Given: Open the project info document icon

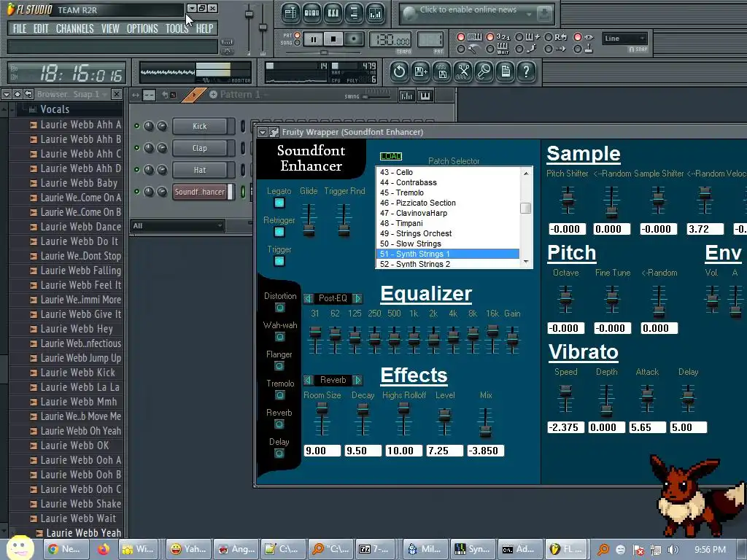Looking at the screenshot, I should coord(506,72).
